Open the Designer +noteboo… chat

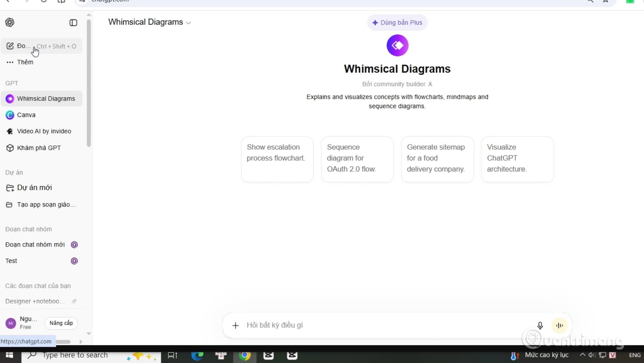coord(42,301)
